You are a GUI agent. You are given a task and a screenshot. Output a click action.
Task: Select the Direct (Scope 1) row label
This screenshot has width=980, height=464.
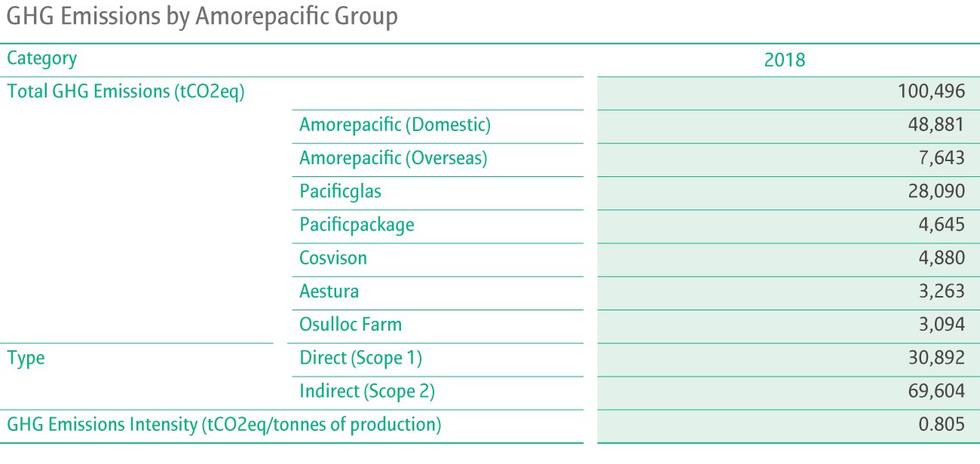point(360,358)
